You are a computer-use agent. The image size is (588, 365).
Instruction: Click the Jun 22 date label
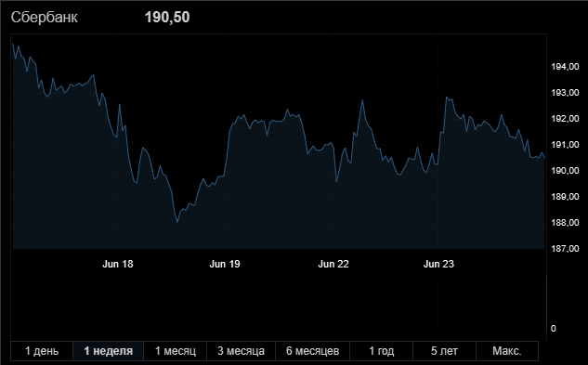click(333, 264)
